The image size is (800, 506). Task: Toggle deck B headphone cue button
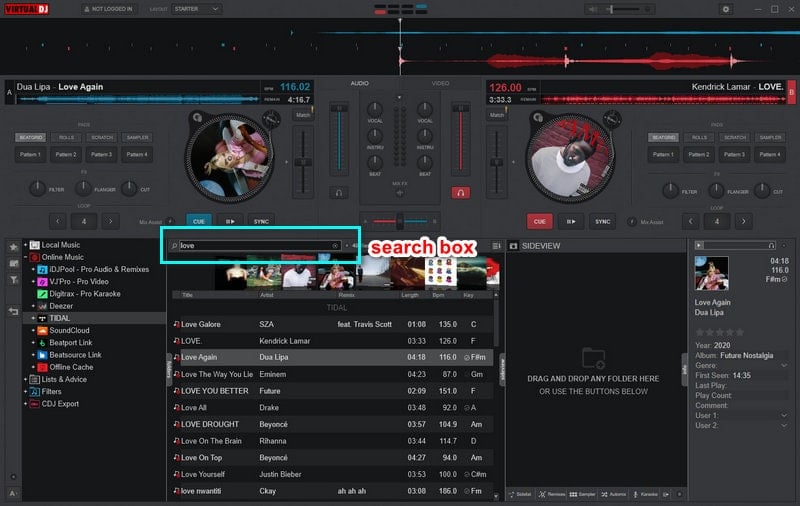461,193
